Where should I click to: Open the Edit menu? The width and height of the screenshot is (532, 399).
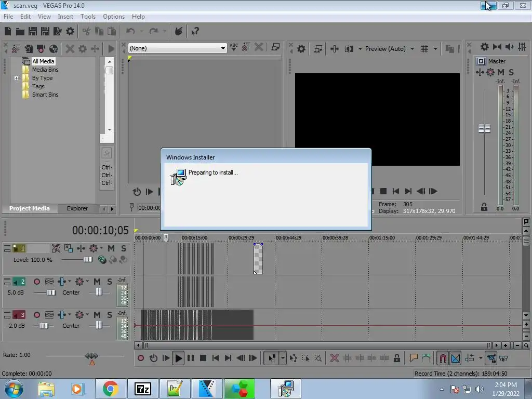[25, 17]
